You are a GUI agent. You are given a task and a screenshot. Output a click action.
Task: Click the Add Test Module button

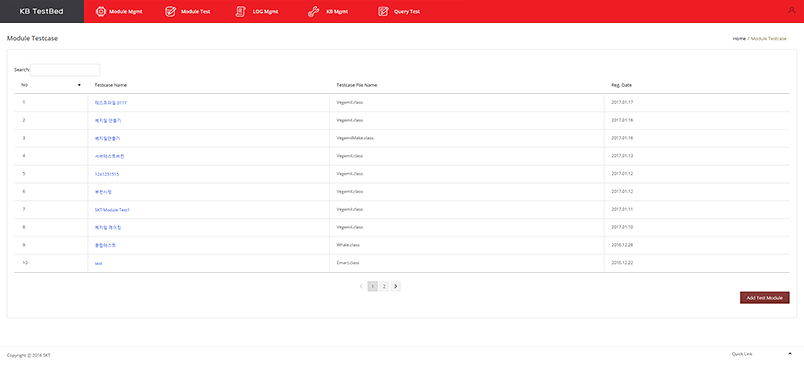[765, 298]
